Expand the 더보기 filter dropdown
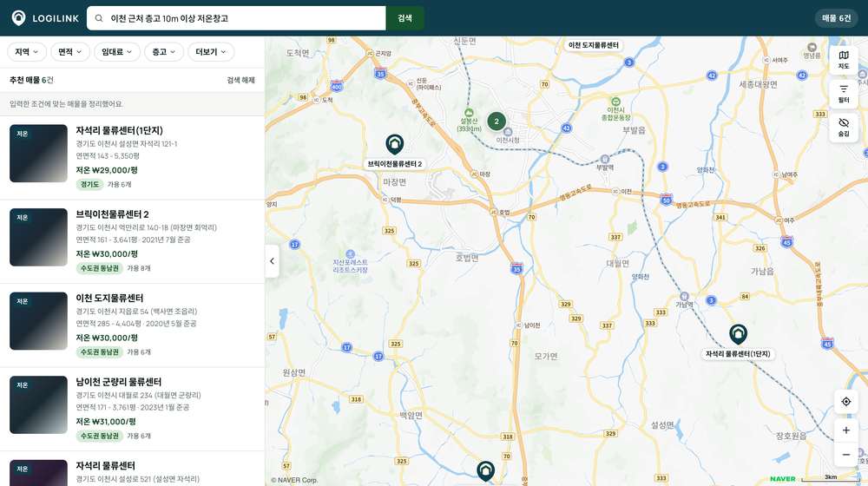 pyautogui.click(x=211, y=51)
